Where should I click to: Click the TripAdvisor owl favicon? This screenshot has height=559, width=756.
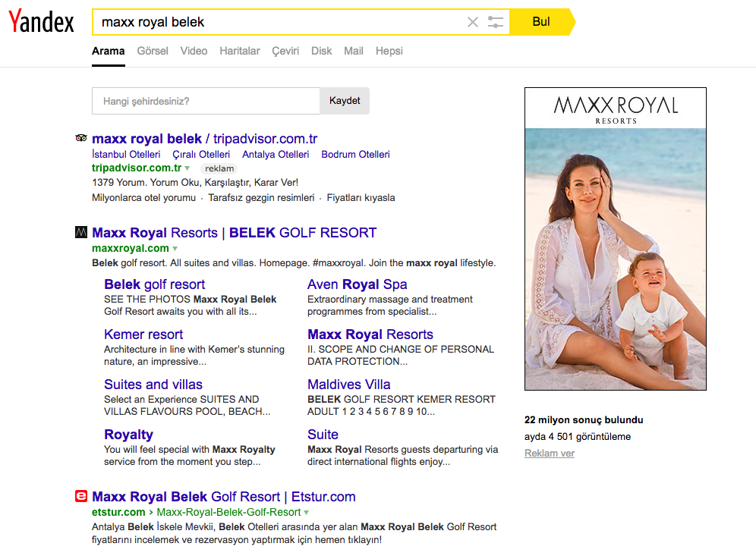[81, 138]
